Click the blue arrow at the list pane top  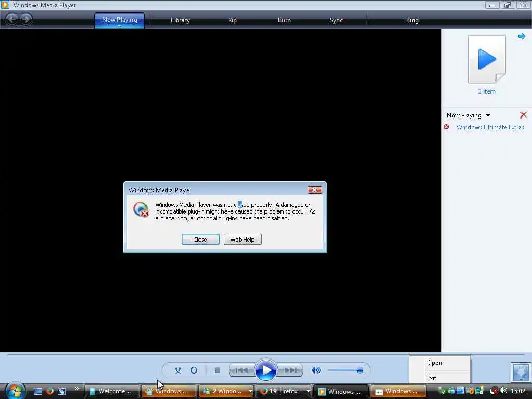click(x=522, y=36)
